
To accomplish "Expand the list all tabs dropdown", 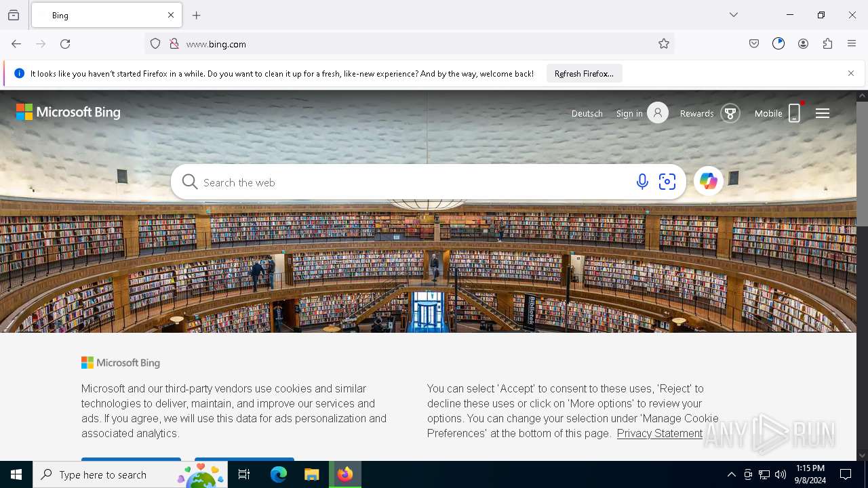I will pyautogui.click(x=734, y=15).
